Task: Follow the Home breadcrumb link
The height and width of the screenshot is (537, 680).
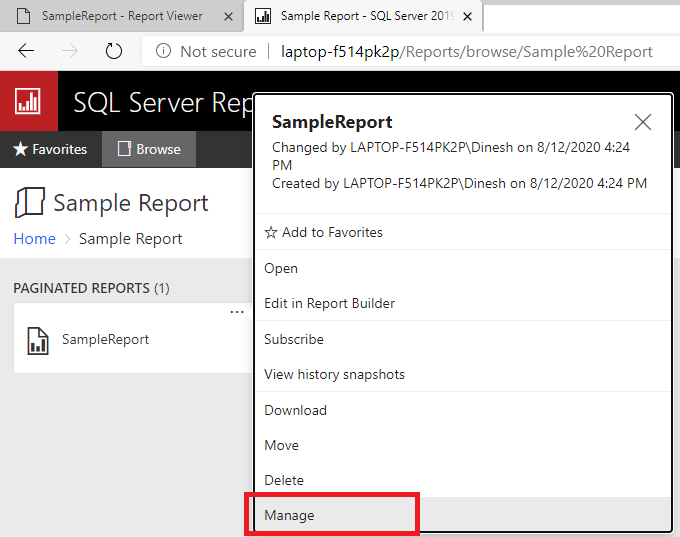Action: [34, 239]
